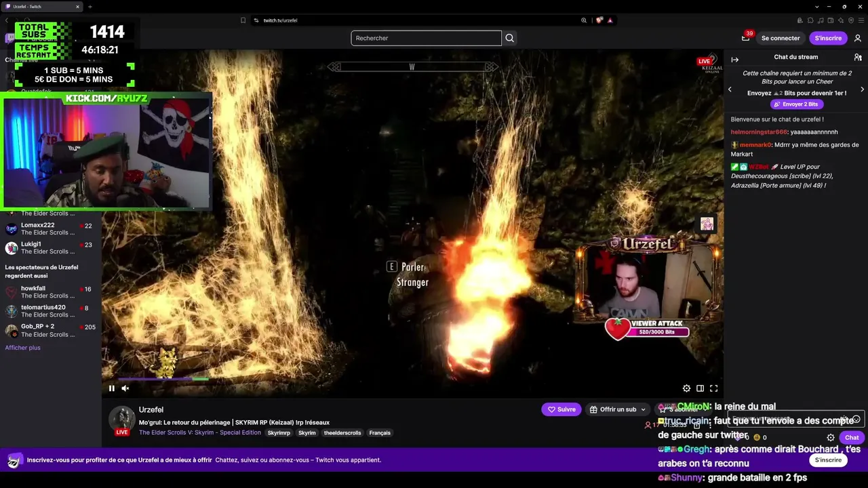This screenshot has width=868, height=488.
Task: Click the howkfall avatar icon
Action: pyautogui.click(x=12, y=292)
